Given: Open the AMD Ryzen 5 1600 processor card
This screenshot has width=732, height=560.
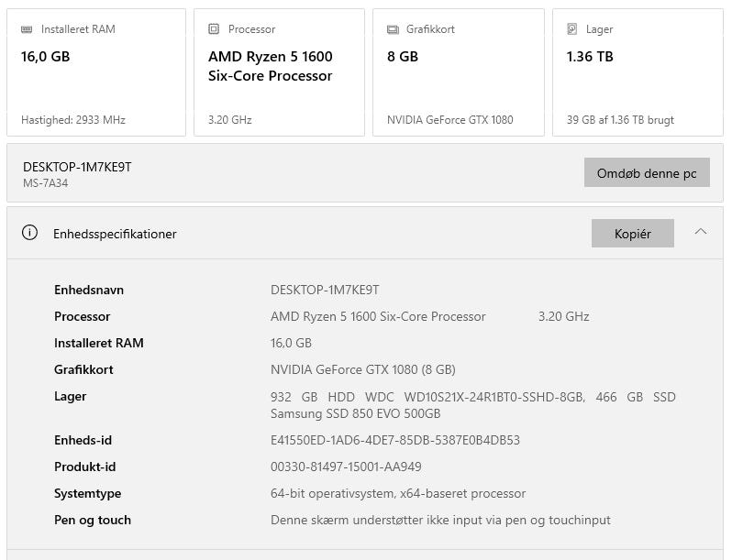Looking at the screenshot, I should click(279, 73).
